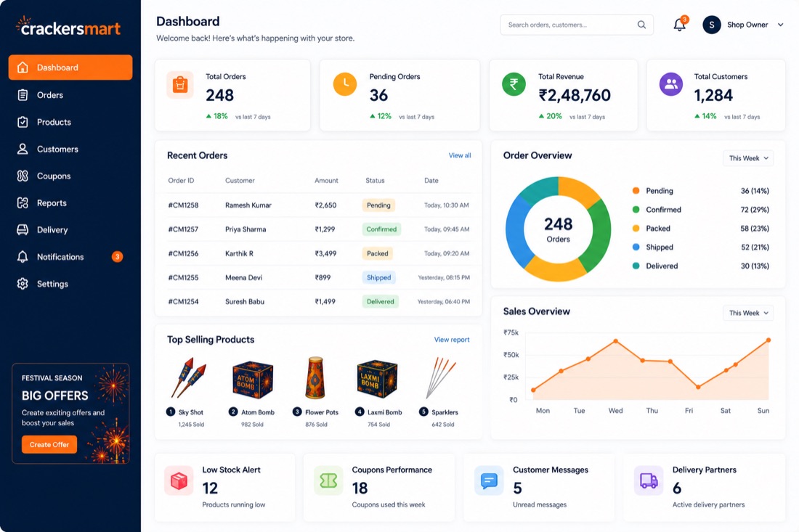Viewport: 799px width, 532px height.
Task: Go to Dashboard in the sidebar
Action: pos(70,67)
